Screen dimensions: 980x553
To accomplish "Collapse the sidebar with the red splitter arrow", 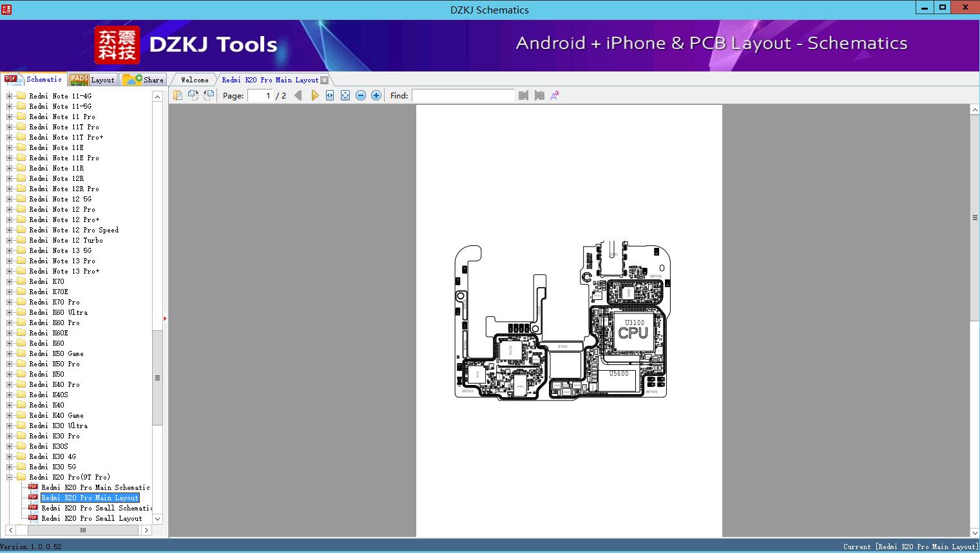I will click(x=165, y=318).
